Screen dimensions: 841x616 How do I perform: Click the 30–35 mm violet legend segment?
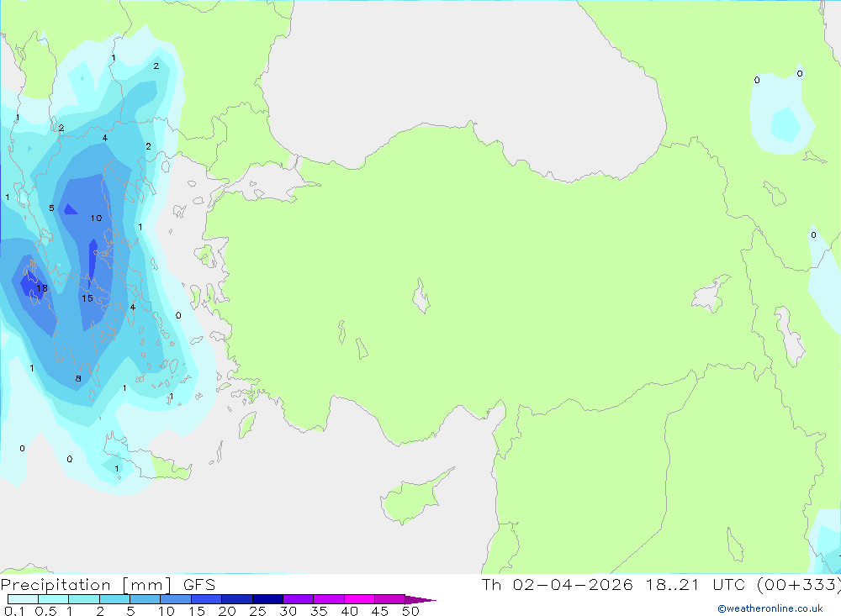298,599
